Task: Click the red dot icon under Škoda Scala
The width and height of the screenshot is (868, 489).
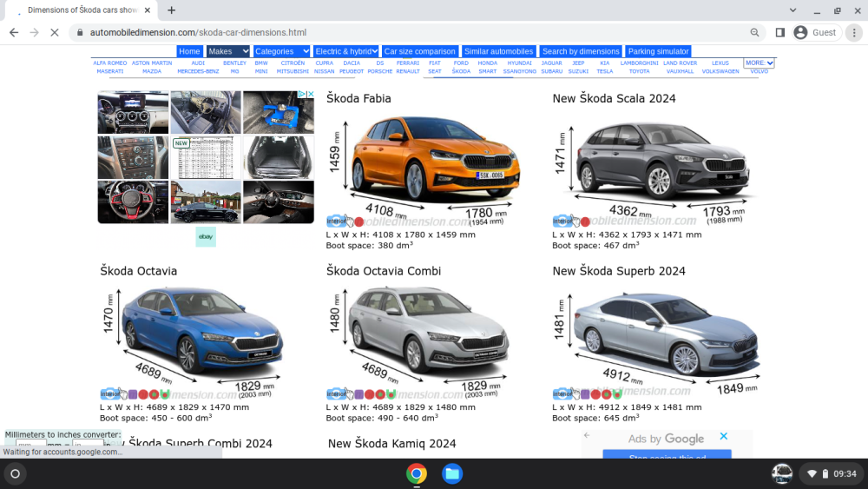Action: tap(585, 222)
